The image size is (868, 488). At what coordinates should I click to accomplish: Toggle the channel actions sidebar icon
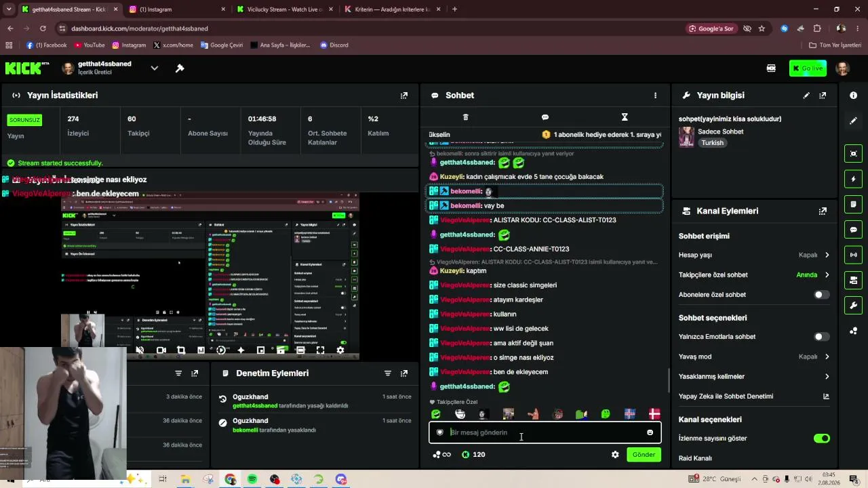853,280
